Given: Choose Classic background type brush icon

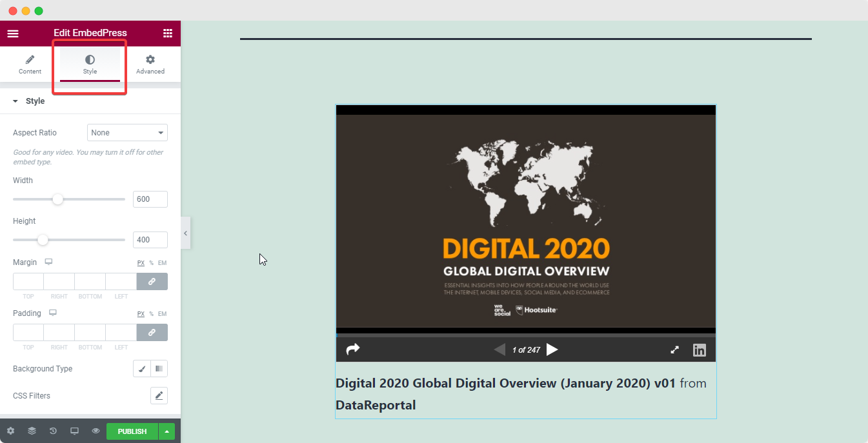Looking at the screenshot, I should [x=142, y=369].
